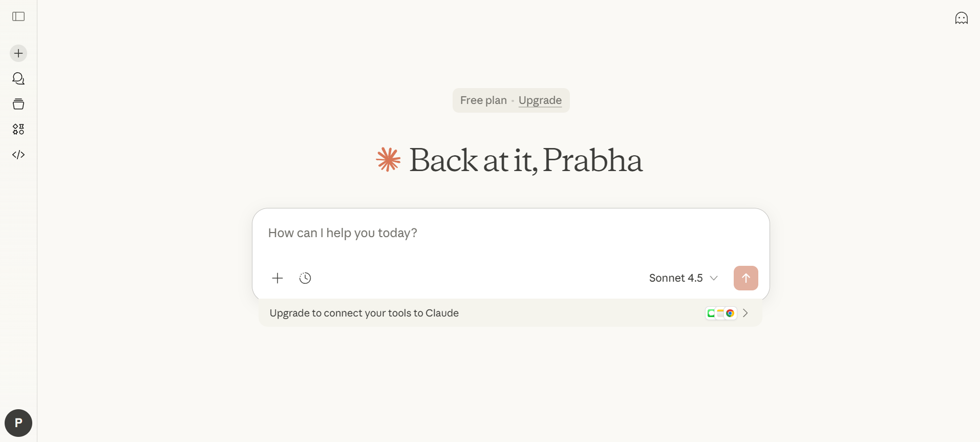Click the Free plan label

click(483, 100)
